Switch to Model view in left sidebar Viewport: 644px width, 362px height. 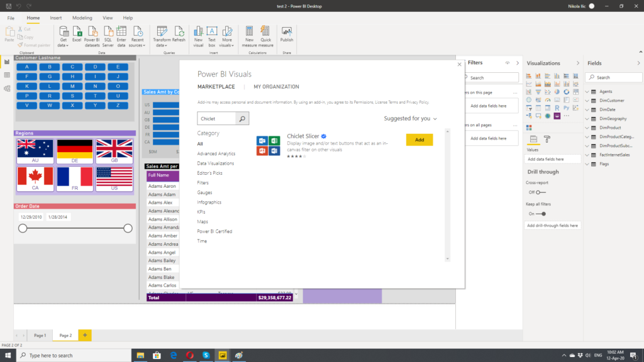pos(7,89)
